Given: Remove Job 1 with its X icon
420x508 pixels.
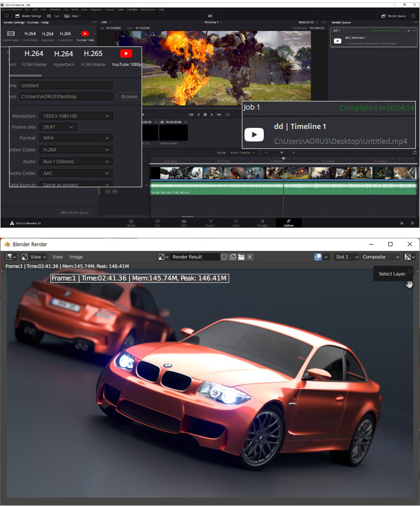Looking at the screenshot, I should pos(414,31).
